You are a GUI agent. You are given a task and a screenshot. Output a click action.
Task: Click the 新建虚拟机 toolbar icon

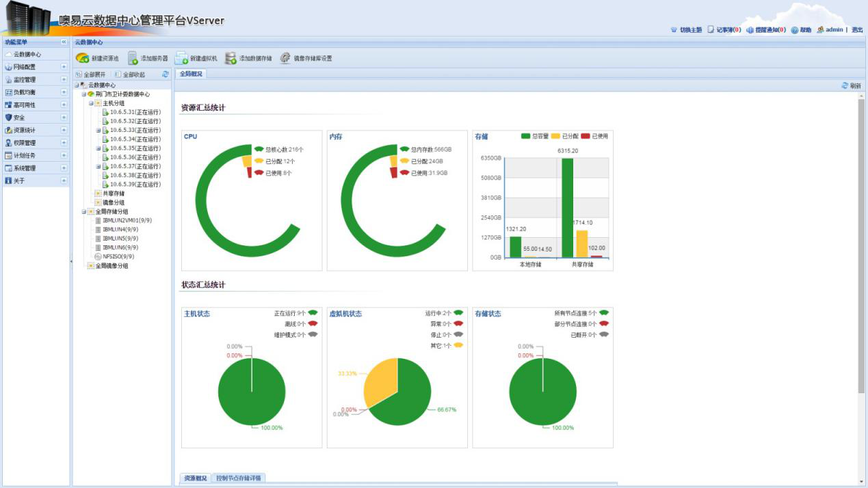click(x=181, y=59)
